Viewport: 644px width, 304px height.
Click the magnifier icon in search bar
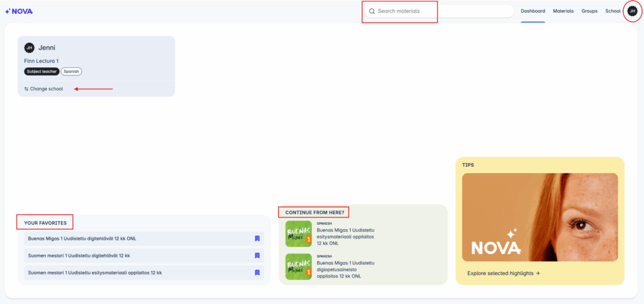(x=372, y=11)
